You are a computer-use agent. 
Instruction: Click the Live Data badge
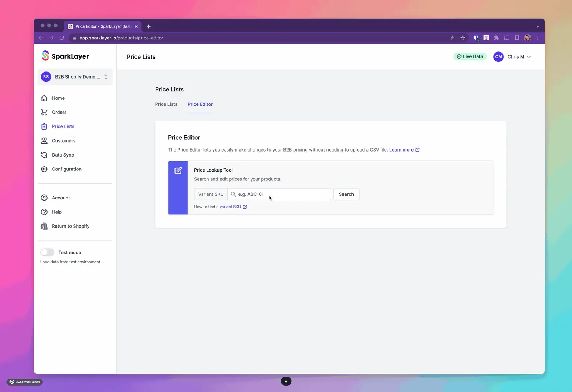(x=470, y=56)
